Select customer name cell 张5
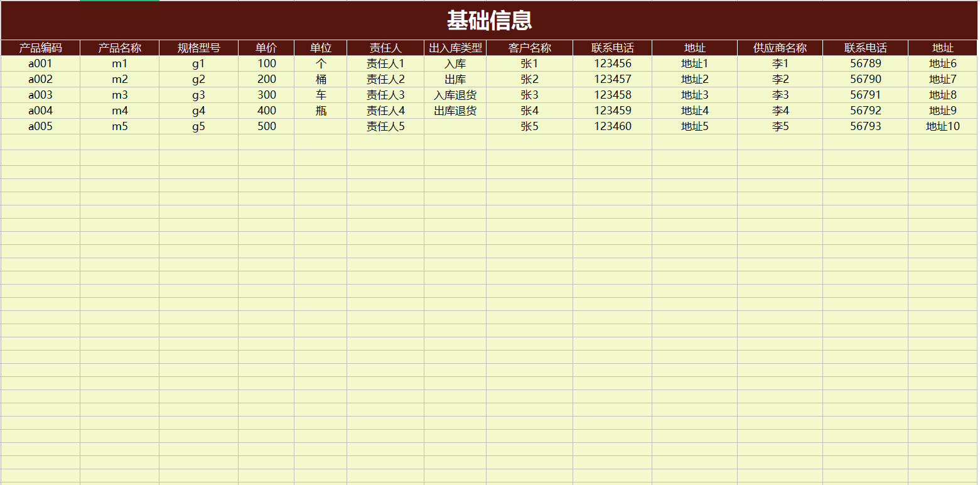Screen dimensions: 980x485 [x=530, y=126]
